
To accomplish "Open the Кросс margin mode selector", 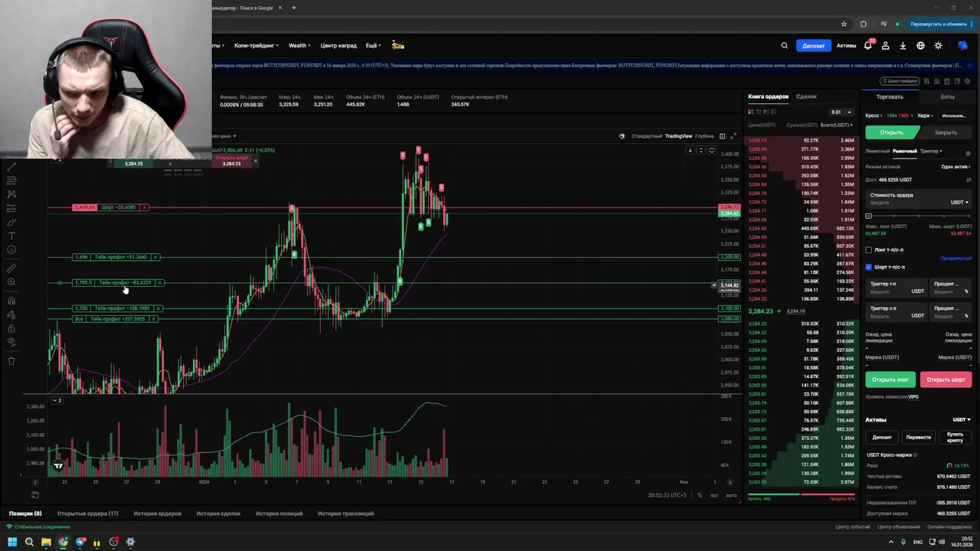I will 873,116.
